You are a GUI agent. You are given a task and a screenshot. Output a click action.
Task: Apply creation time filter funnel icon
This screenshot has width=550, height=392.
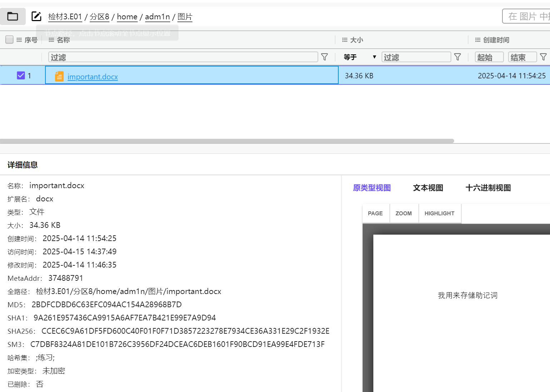pyautogui.click(x=543, y=57)
